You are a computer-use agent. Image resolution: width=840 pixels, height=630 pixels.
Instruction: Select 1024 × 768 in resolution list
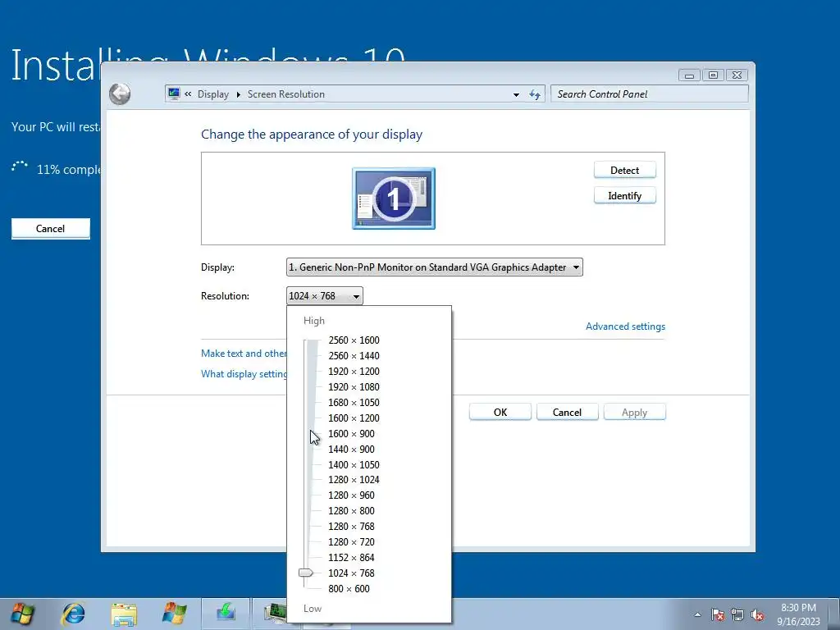coord(351,573)
